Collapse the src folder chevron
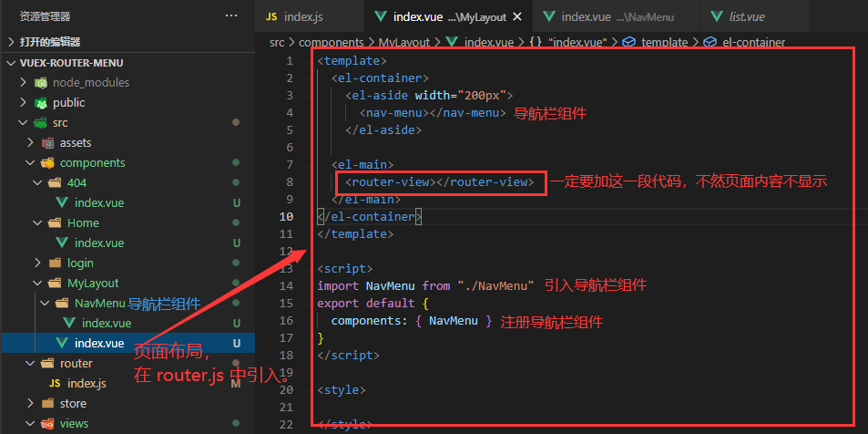This screenshot has height=434, width=868. point(23,122)
